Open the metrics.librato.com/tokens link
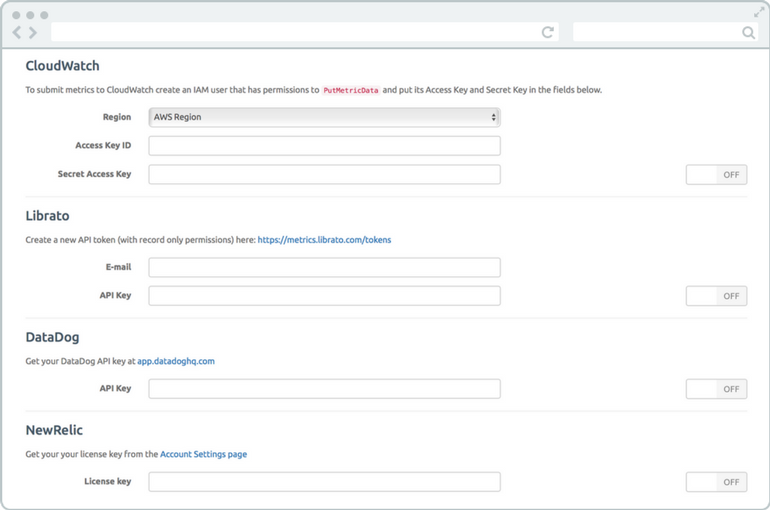The width and height of the screenshot is (770, 510). click(x=324, y=240)
